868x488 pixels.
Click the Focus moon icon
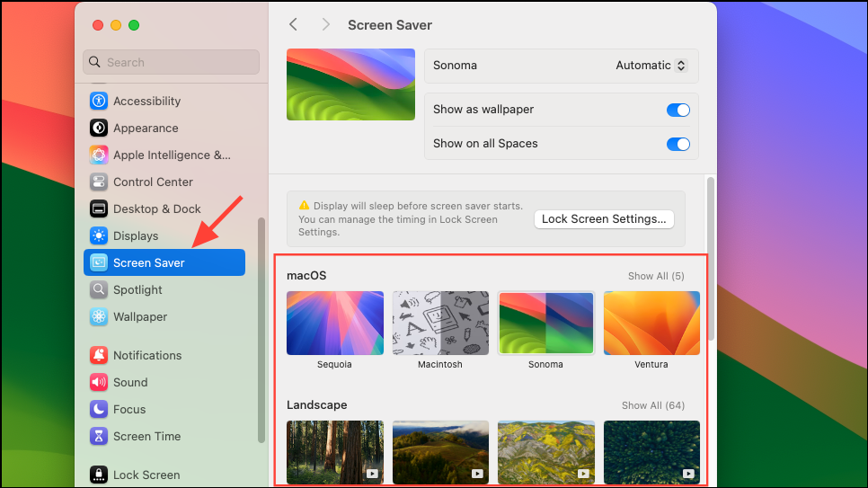tap(99, 409)
